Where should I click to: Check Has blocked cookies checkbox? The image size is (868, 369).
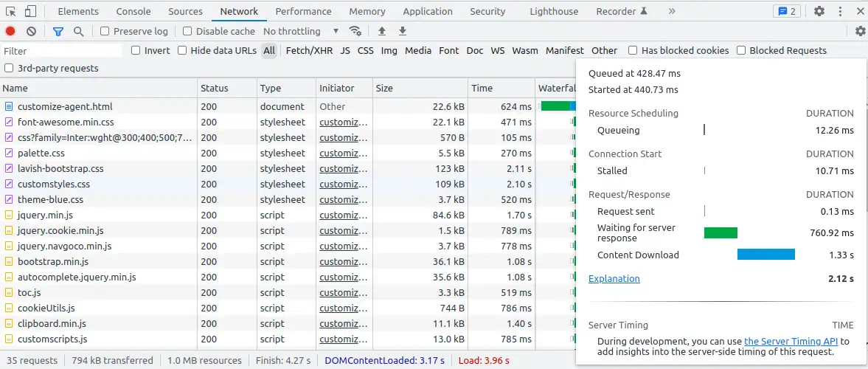point(633,50)
